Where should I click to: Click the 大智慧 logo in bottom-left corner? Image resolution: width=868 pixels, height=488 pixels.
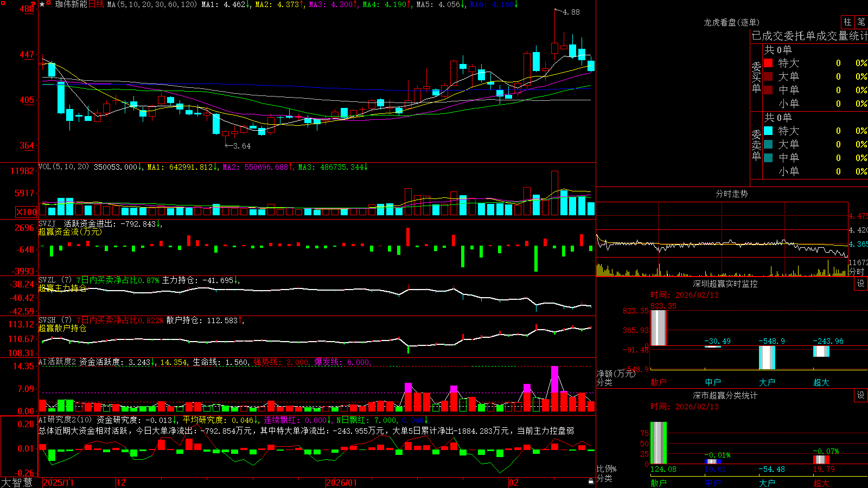pos(17,483)
